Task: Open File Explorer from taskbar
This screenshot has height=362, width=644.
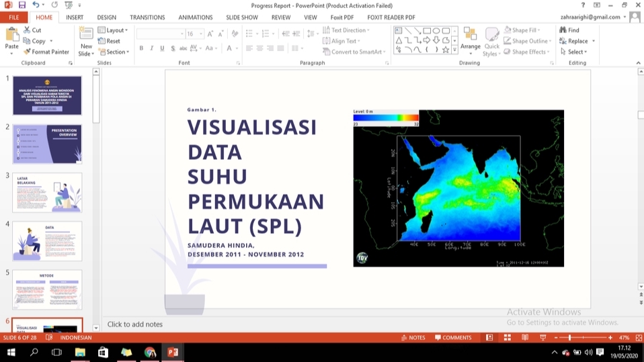Action: pos(80,352)
